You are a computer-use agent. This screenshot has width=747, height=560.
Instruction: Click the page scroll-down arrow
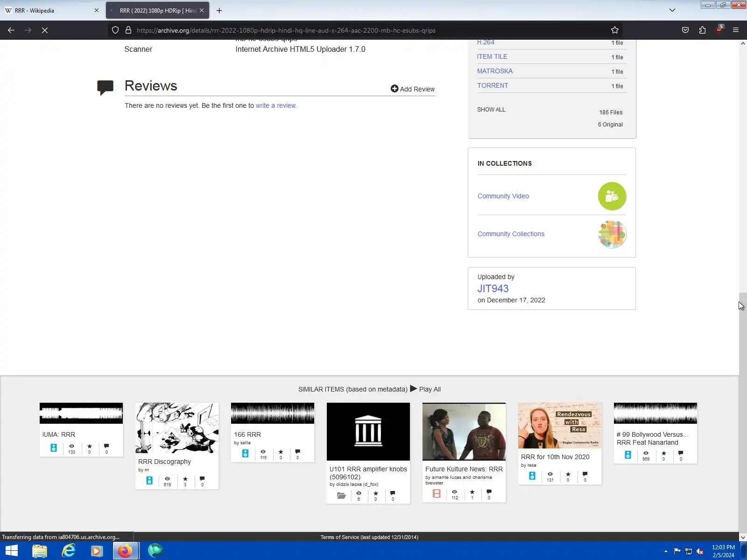(x=743, y=537)
